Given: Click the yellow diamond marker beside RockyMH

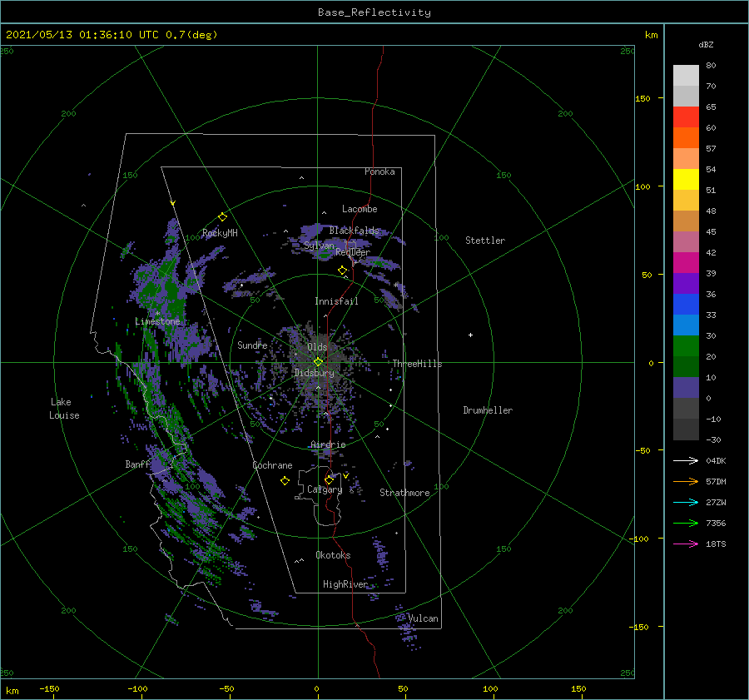Looking at the screenshot, I should pyautogui.click(x=222, y=217).
